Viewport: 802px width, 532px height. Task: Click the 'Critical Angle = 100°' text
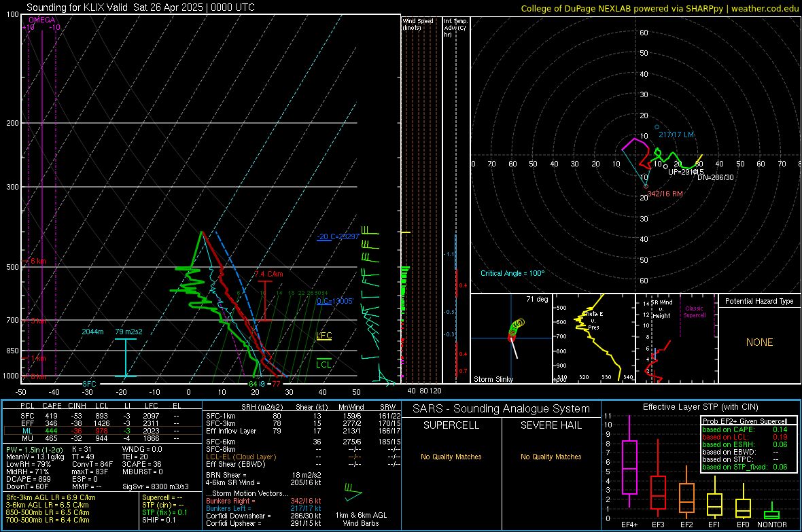point(512,273)
